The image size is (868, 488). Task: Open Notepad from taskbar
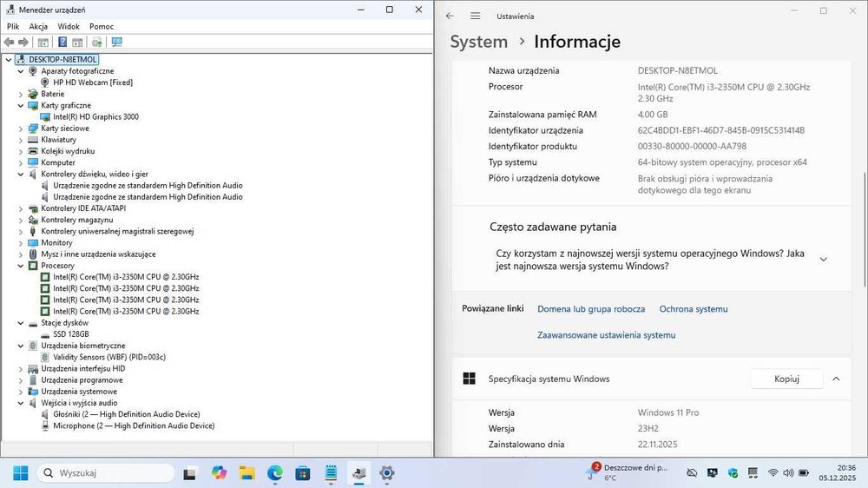click(x=331, y=473)
